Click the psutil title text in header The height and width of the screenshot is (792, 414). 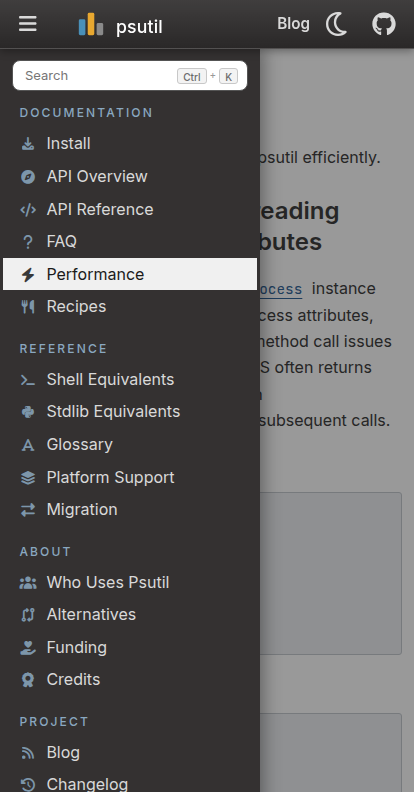(139, 27)
